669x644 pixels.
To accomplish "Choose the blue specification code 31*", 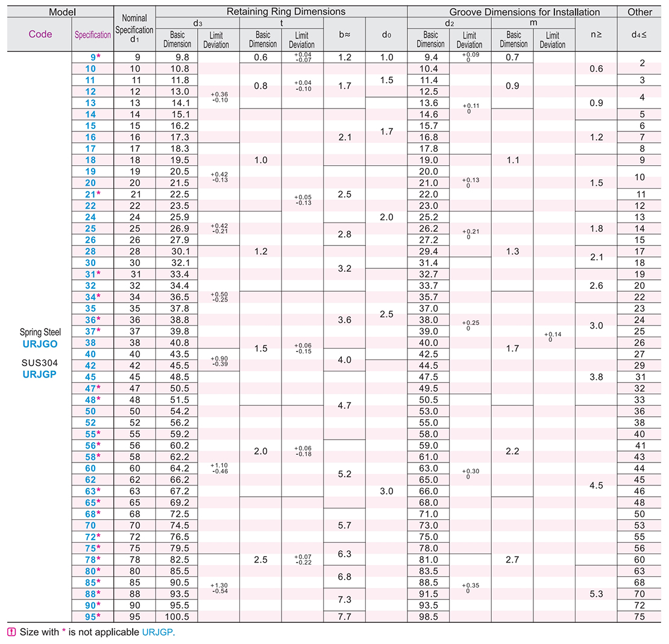I will (x=93, y=274).
